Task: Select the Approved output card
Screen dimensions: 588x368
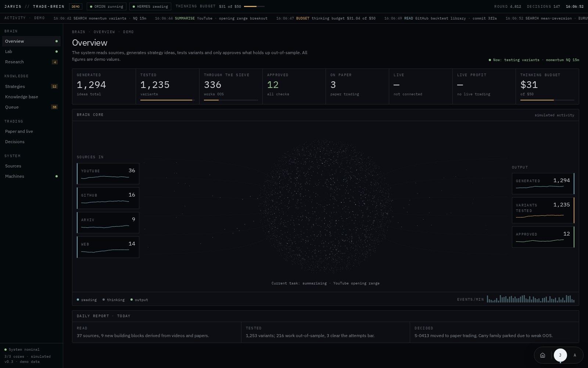Action: pos(543,237)
